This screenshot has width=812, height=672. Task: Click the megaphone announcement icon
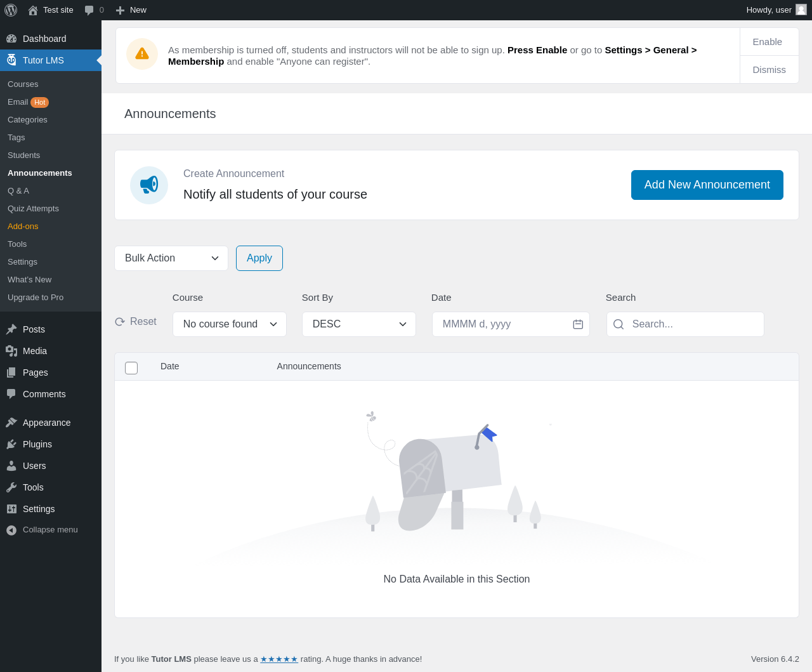pos(149,185)
